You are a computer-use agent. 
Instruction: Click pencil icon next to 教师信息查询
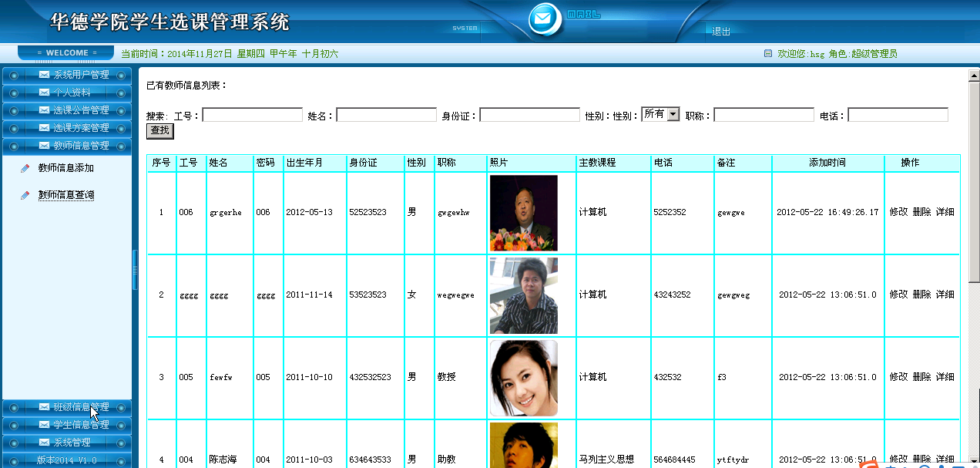point(25,196)
